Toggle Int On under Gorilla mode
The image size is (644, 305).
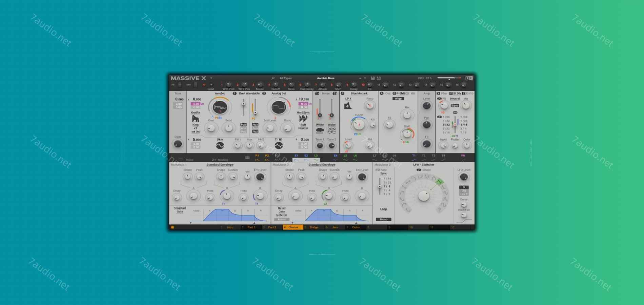pyautogui.click(x=195, y=132)
